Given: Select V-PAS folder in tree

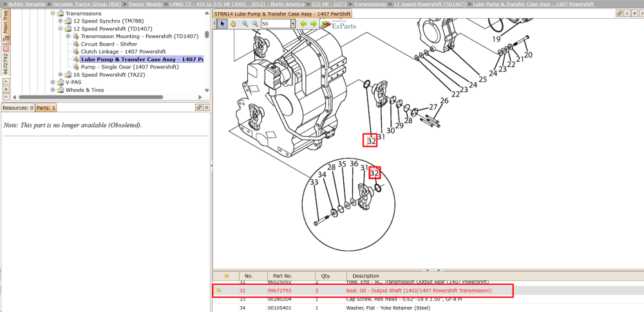Looking at the screenshot, I should [73, 83].
